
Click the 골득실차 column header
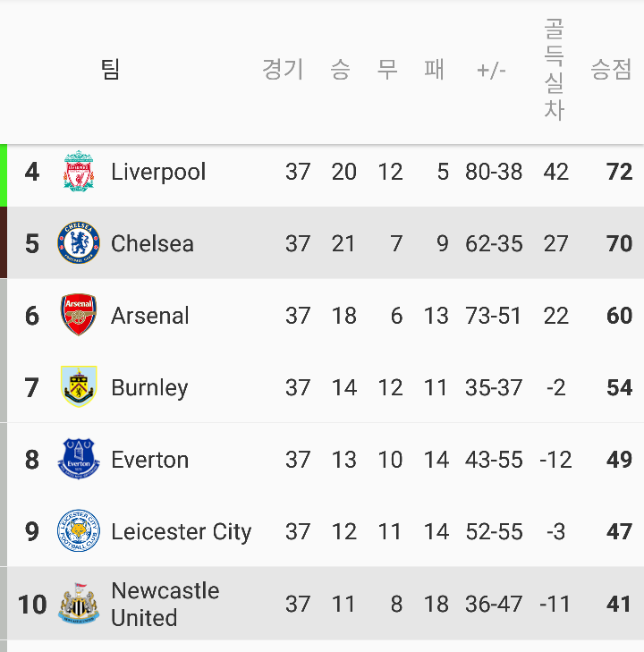555,69
